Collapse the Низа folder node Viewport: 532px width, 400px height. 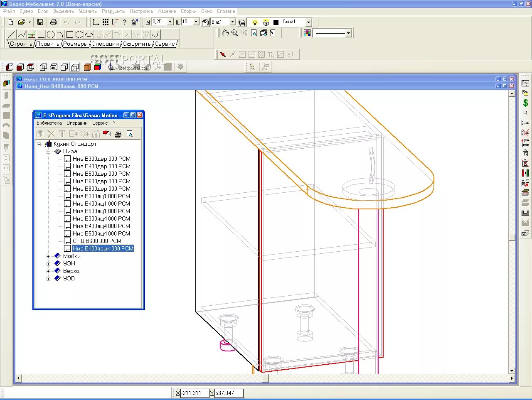tap(48, 152)
